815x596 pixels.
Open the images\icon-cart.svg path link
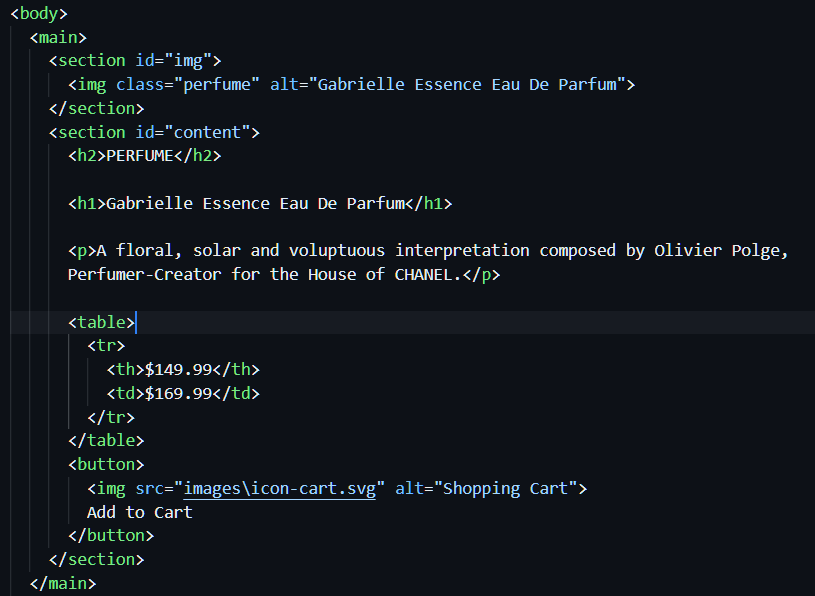pyautogui.click(x=280, y=489)
